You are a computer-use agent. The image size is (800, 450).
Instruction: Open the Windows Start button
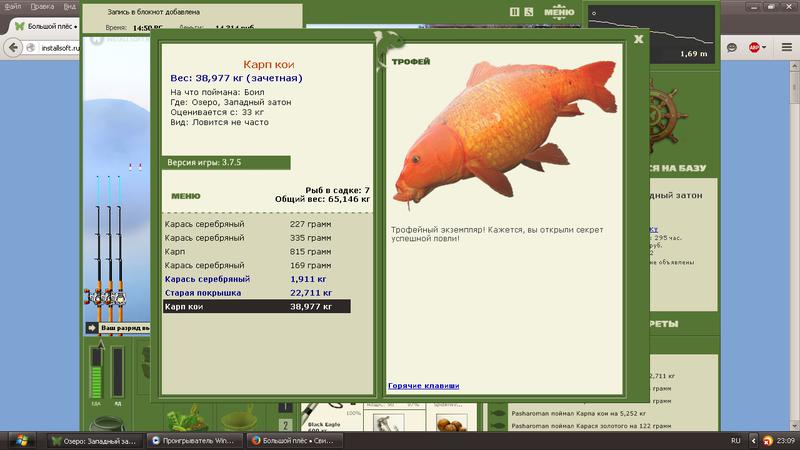(21, 440)
